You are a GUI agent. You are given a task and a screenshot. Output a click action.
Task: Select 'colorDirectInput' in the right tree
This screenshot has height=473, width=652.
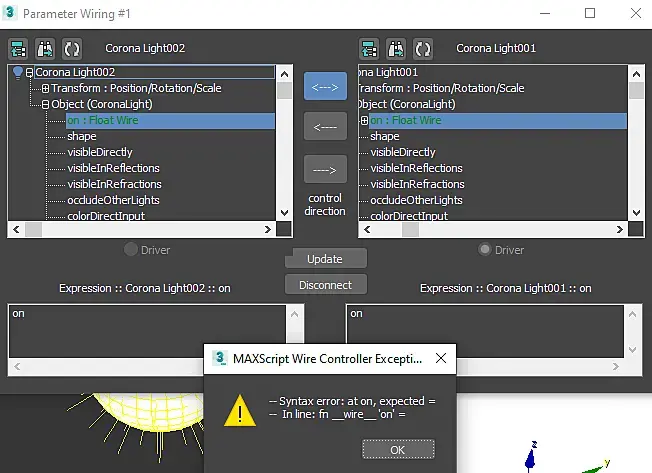[x=409, y=216]
